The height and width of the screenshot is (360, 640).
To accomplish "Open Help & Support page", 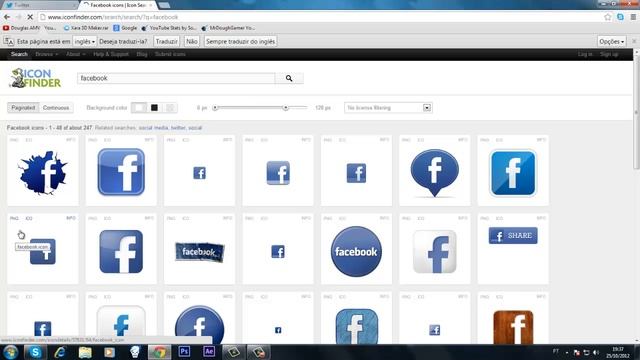I will [111, 54].
